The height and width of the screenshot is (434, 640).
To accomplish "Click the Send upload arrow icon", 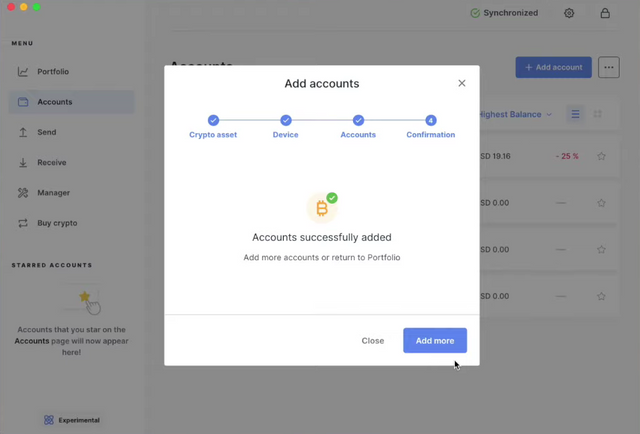I will pos(23,132).
